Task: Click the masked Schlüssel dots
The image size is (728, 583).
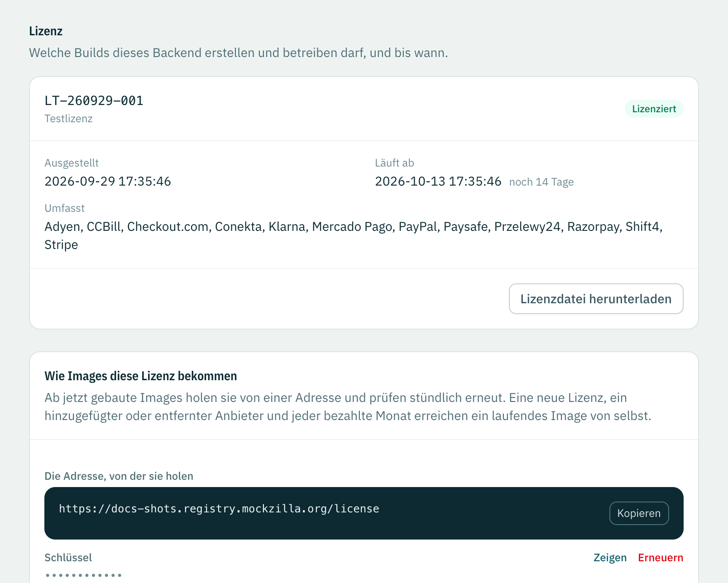Action: (x=84, y=575)
